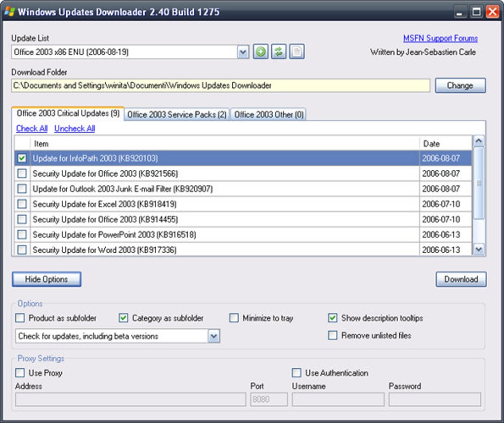Click the Download button

[461, 279]
